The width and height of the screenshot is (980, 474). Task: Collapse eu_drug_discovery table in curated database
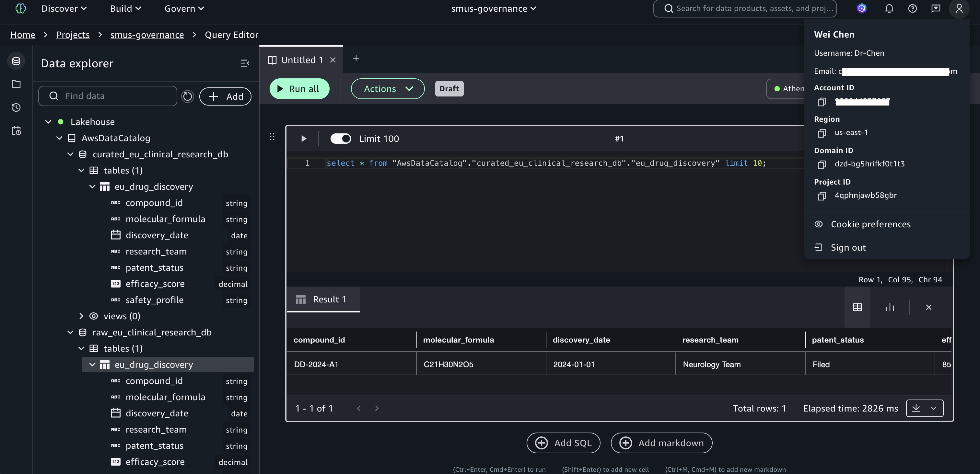[x=92, y=186]
